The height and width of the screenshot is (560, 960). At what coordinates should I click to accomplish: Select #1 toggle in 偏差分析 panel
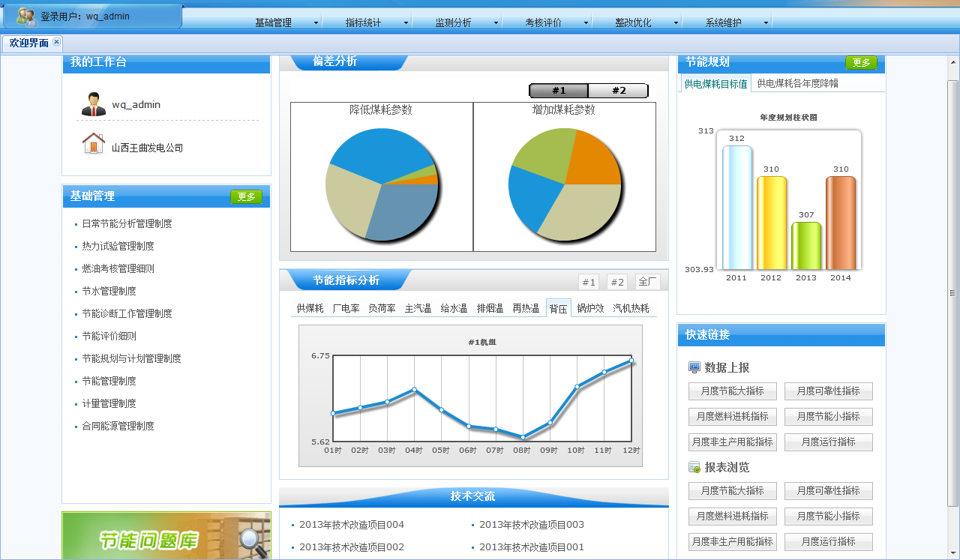[x=559, y=91]
